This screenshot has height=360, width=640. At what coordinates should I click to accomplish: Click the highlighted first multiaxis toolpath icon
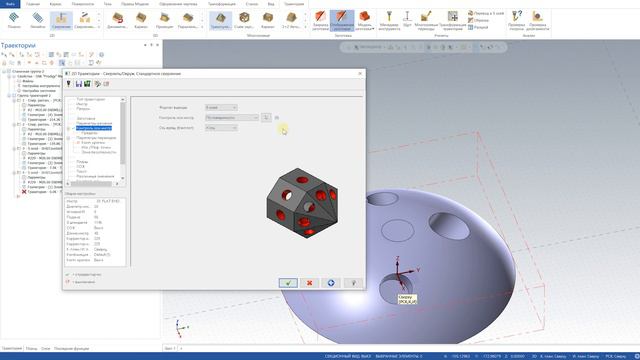(x=220, y=20)
